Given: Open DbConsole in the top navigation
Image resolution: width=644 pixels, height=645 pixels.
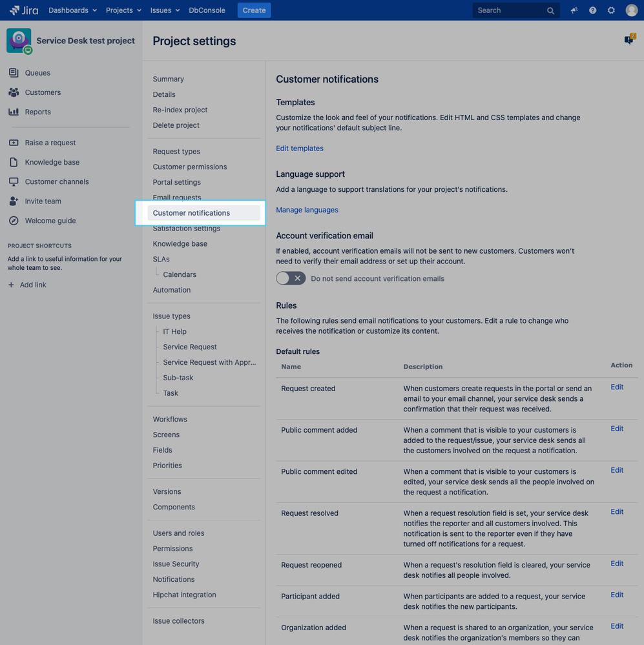Looking at the screenshot, I should tap(207, 10).
